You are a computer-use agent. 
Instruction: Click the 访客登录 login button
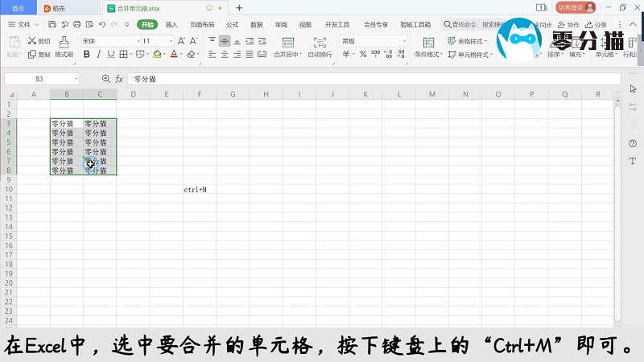[x=576, y=7]
